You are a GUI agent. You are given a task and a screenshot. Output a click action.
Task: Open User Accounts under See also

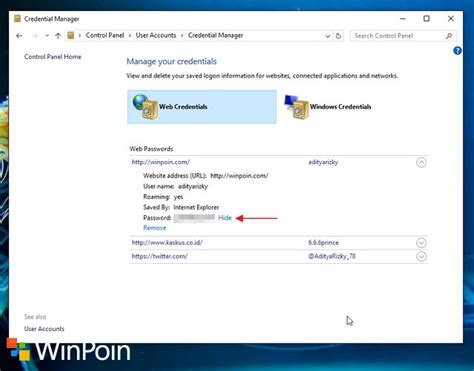(44, 329)
